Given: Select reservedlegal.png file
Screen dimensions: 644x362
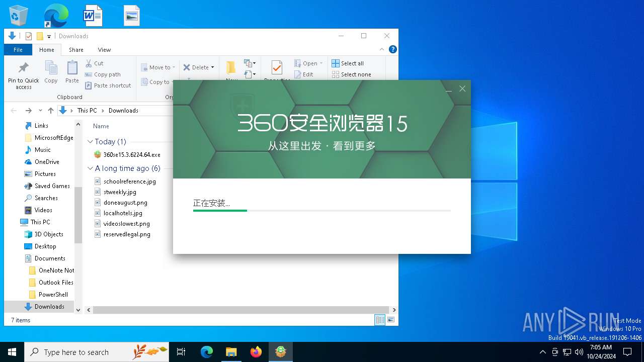Looking at the screenshot, I should click(122, 234).
